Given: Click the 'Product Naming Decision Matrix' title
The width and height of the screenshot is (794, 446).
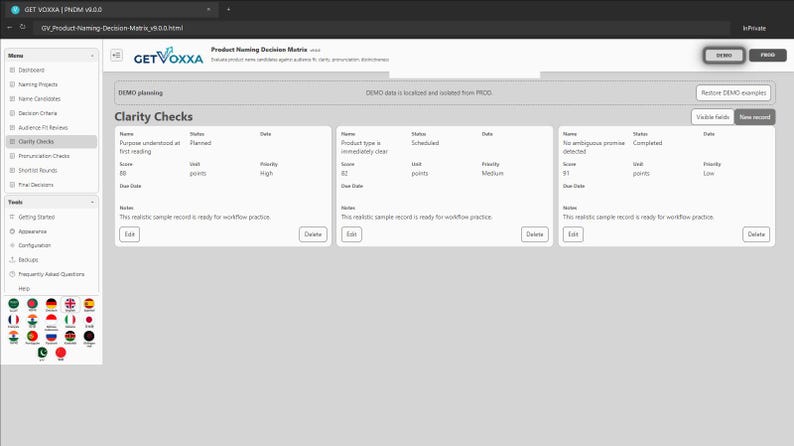Looking at the screenshot, I should (259, 50).
